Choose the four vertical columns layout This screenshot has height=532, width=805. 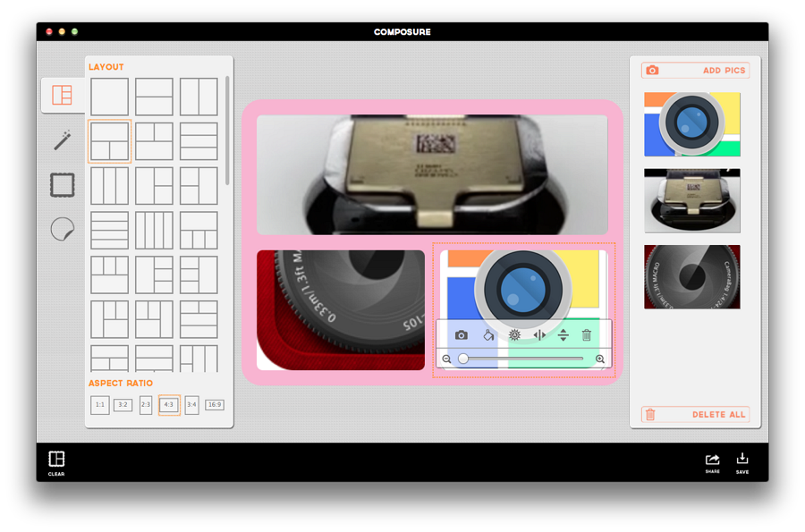154,231
